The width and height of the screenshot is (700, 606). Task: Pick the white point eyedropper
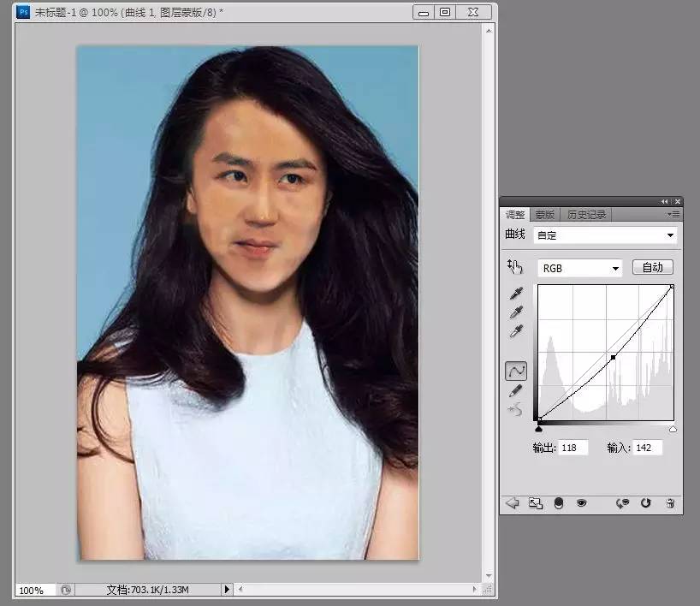[516, 331]
